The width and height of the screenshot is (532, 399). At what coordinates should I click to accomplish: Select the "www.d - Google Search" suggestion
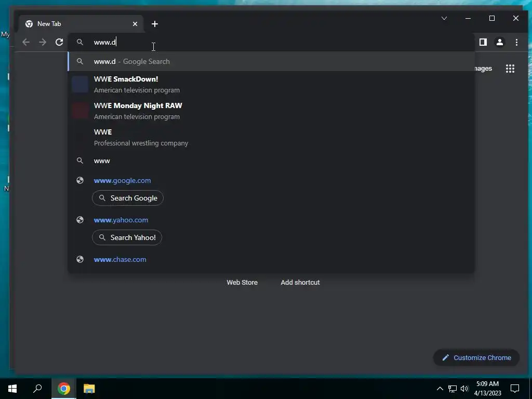pyautogui.click(x=271, y=61)
